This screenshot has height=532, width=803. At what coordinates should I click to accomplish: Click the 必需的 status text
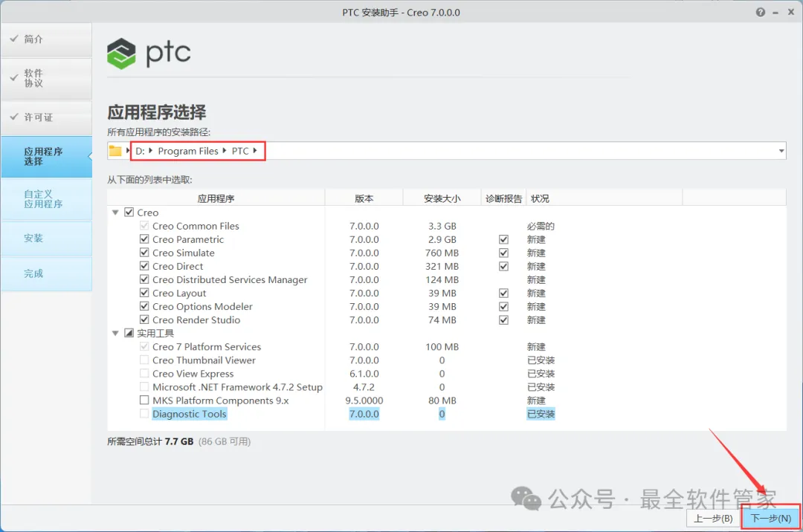pyautogui.click(x=541, y=226)
